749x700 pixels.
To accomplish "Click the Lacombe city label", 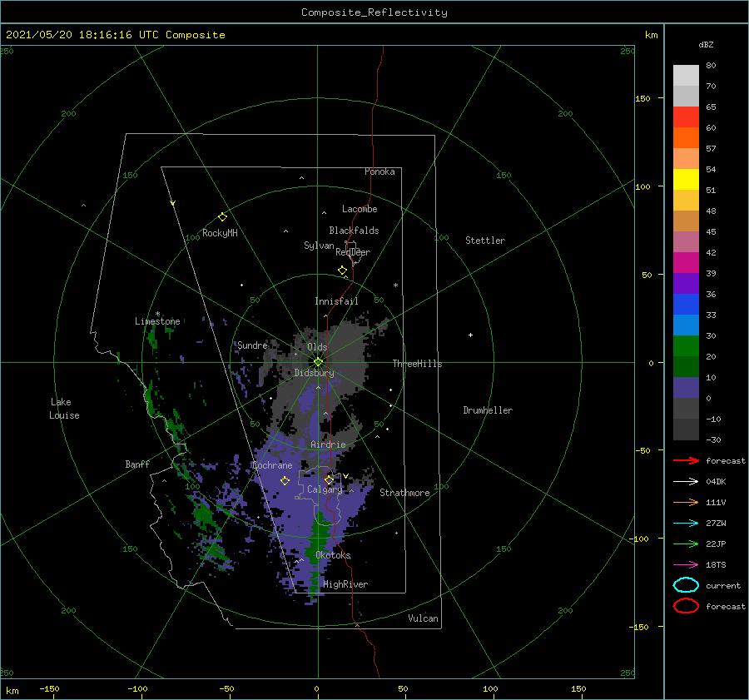I will tap(360, 209).
